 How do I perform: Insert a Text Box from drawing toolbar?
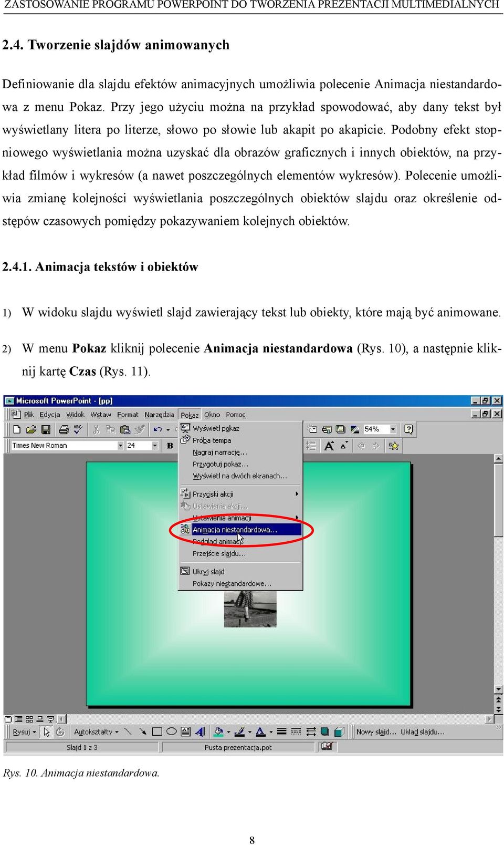pyautogui.click(x=185, y=731)
